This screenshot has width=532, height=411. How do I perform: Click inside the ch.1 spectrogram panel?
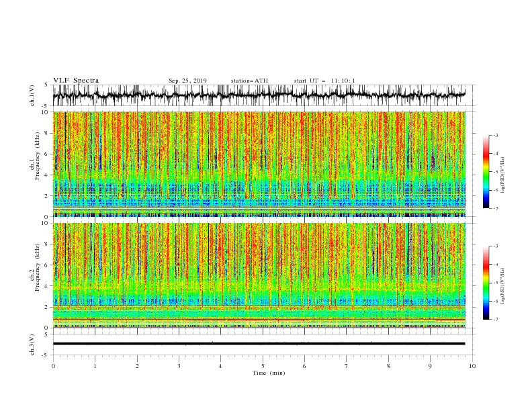pos(259,164)
